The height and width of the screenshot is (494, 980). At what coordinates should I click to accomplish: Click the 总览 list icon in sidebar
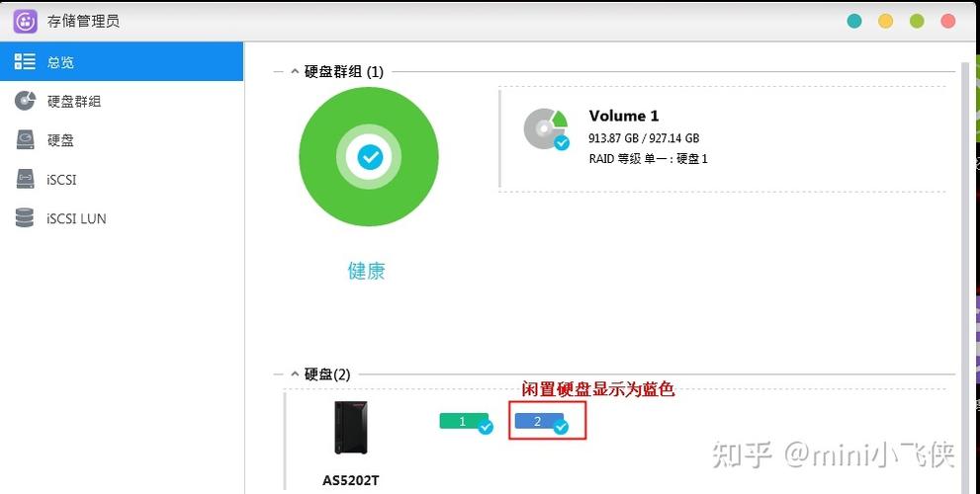[x=25, y=61]
